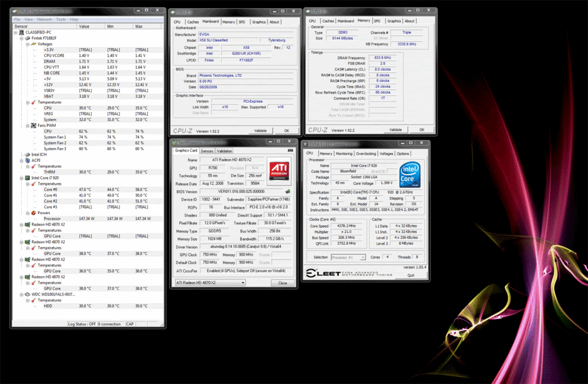Collapse the Powers group

coord(28,213)
